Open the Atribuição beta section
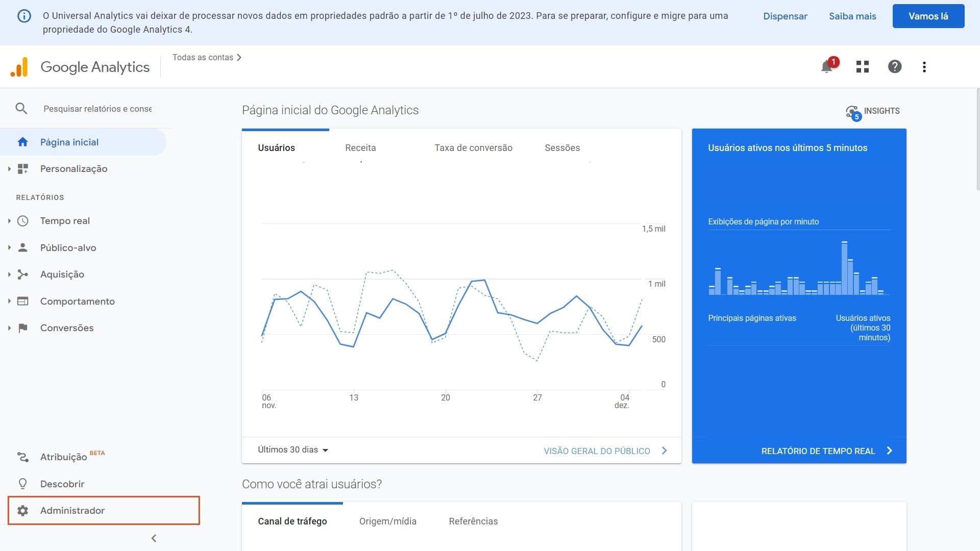980x551 pixels. click(x=63, y=457)
